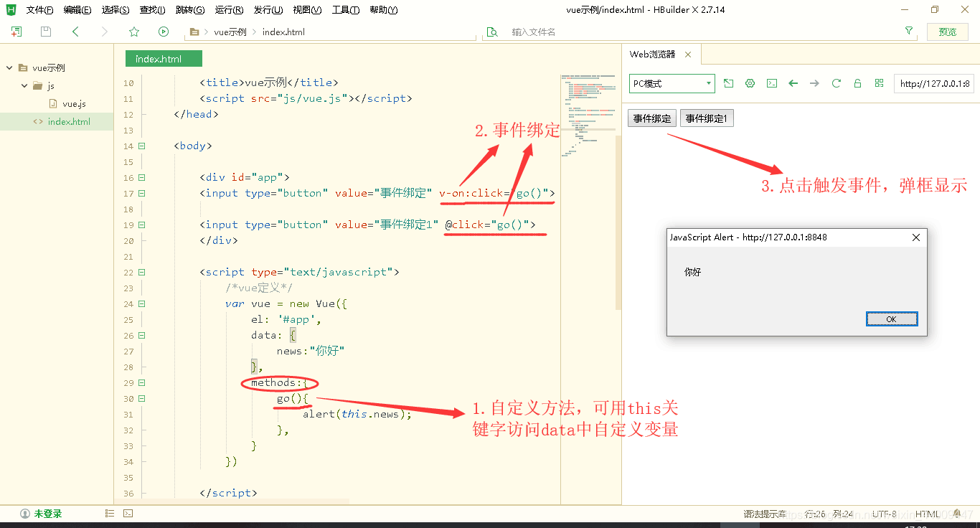This screenshot has width=980, height=528.
Task: Open browser page in external window icon
Action: (x=728, y=83)
